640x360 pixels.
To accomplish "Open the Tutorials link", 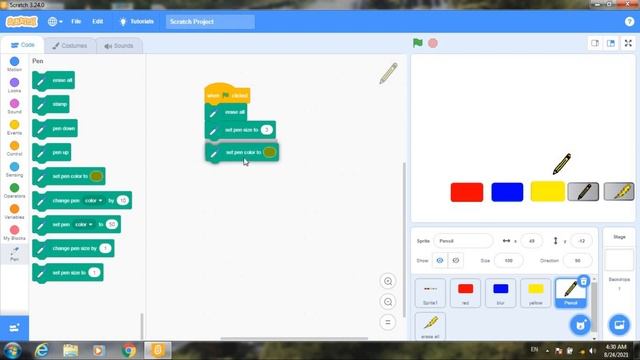I will coord(137,22).
